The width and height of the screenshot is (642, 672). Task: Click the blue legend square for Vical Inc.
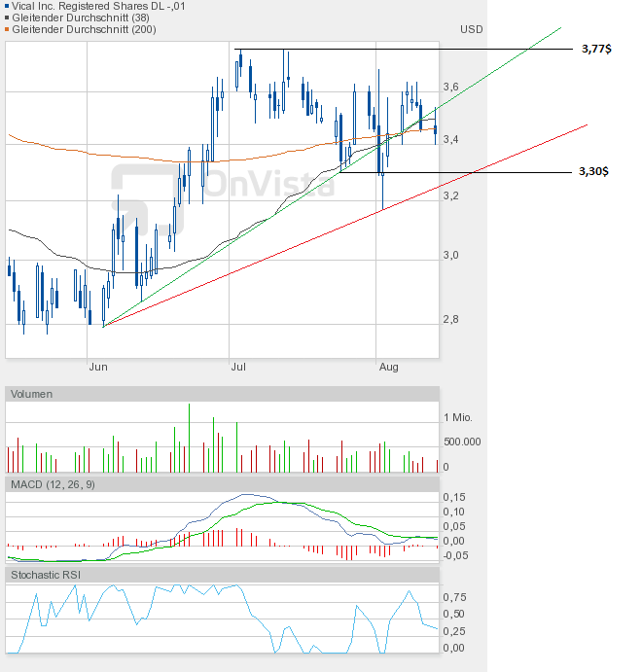coord(7,6)
